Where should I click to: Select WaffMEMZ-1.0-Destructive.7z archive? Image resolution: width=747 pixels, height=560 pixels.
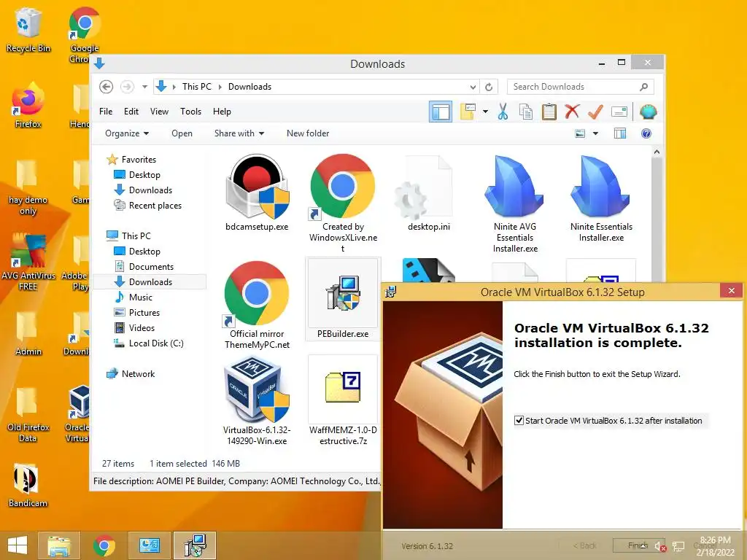pos(343,401)
